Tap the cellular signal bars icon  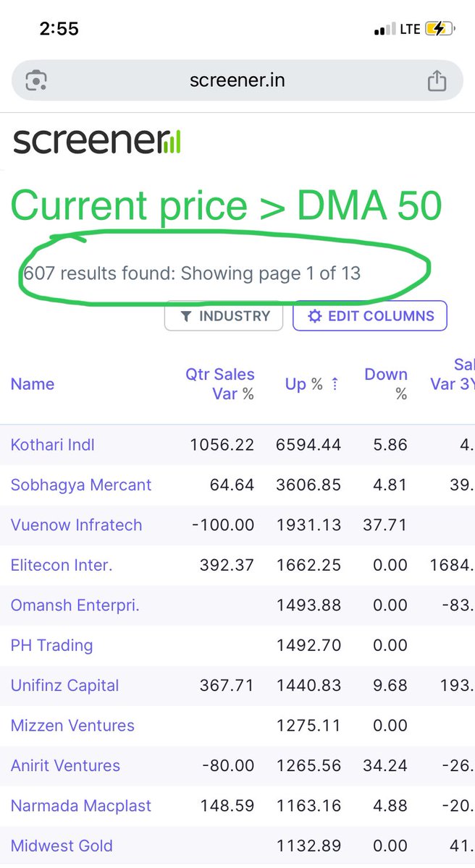click(382, 30)
